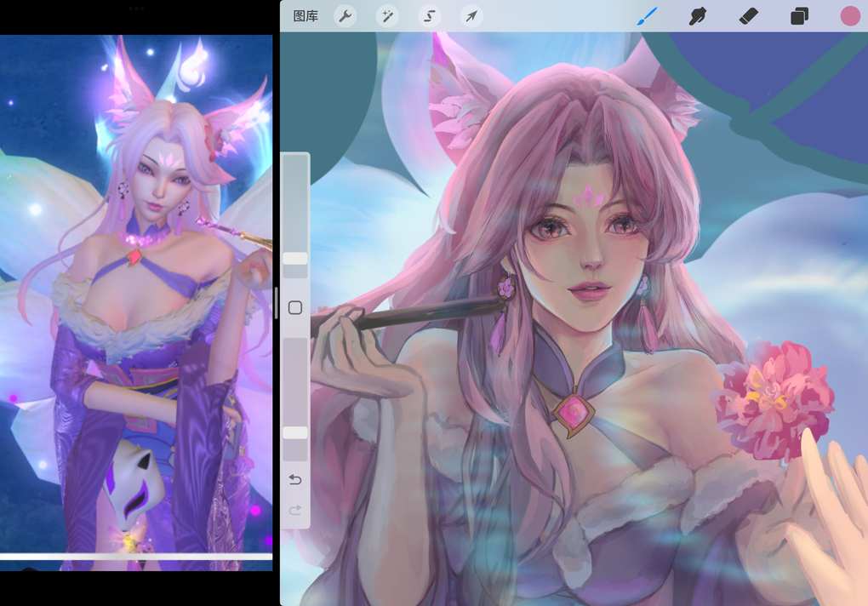
Task: Select the Smudge tool
Action: (698, 16)
